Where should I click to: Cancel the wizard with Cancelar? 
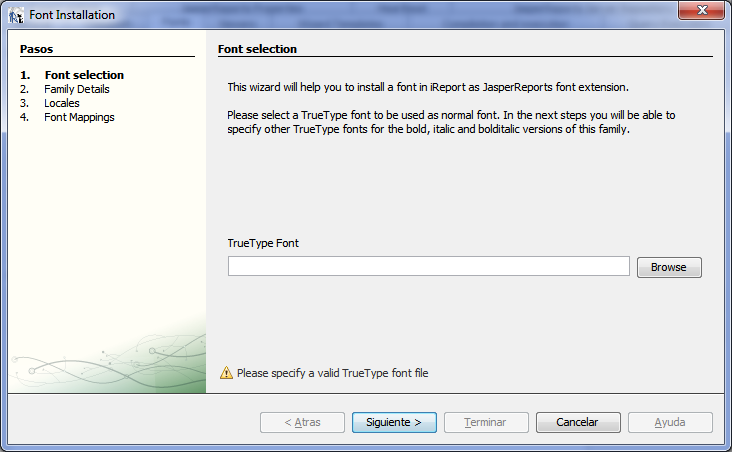[x=578, y=422]
